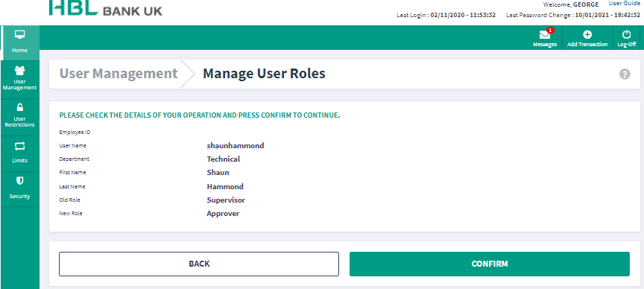644x289 pixels.
Task: Open User Restrictions sidebar item
Action: click(19, 116)
